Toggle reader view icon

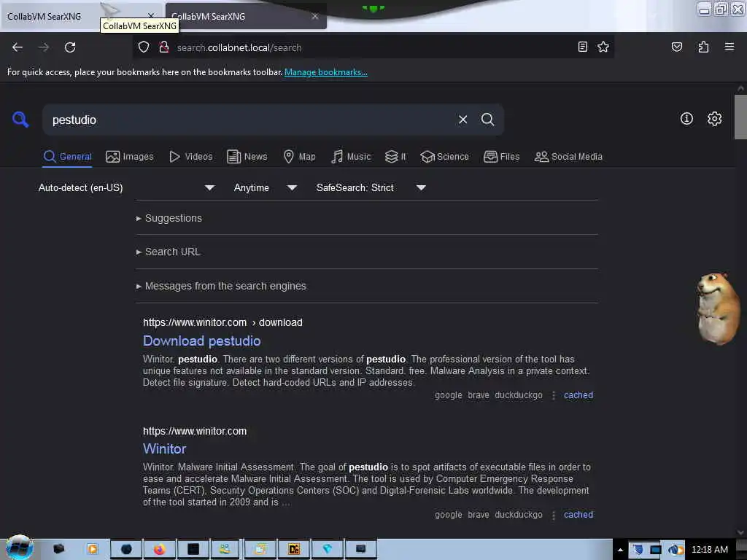pyautogui.click(x=583, y=47)
